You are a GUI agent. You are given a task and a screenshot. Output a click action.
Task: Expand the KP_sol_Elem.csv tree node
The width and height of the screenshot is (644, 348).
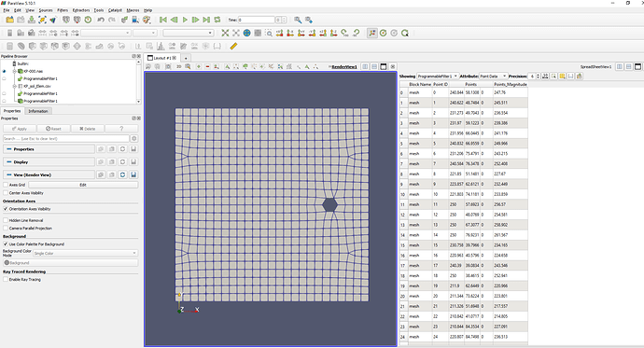point(14,86)
